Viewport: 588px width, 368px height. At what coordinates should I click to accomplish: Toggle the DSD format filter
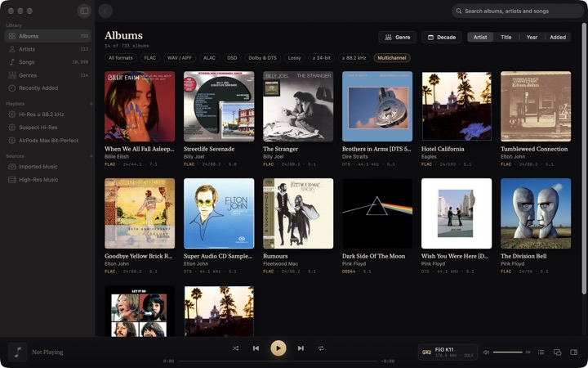[232, 58]
